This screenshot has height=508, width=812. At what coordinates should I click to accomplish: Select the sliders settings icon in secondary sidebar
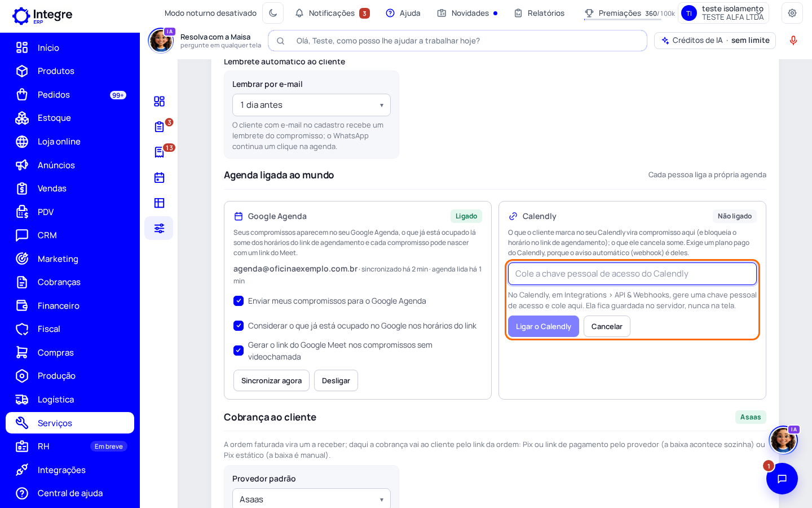pos(159,228)
